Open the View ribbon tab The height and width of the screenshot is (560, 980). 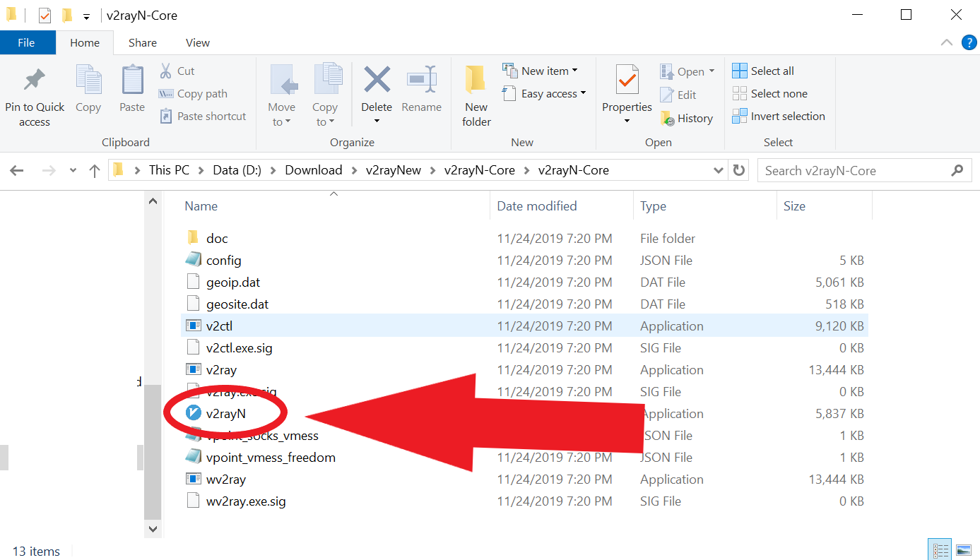tap(197, 43)
